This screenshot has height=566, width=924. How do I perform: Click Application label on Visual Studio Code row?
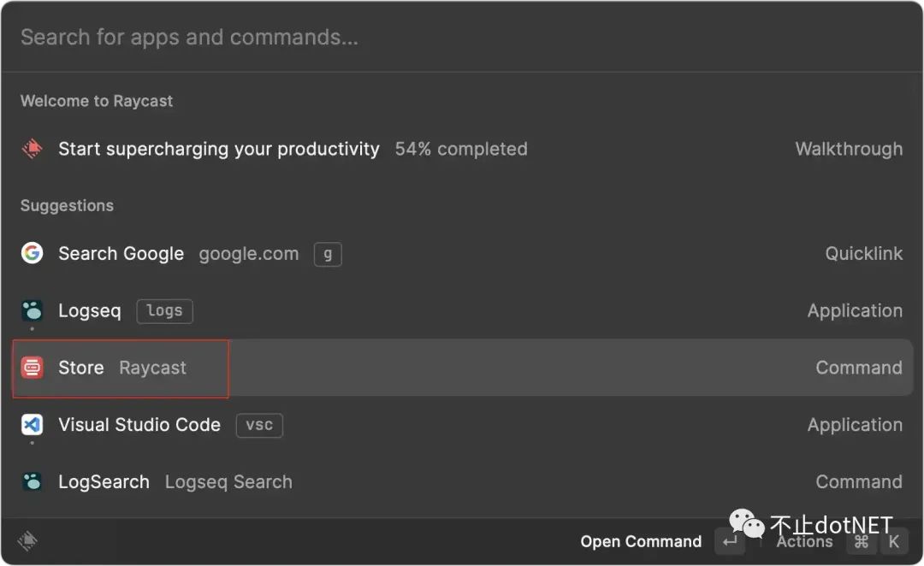tap(855, 425)
